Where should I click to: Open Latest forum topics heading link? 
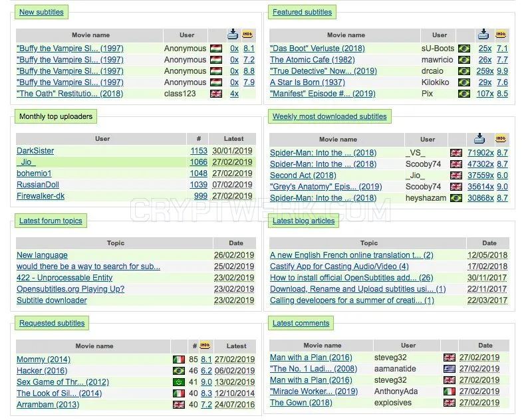(51, 221)
